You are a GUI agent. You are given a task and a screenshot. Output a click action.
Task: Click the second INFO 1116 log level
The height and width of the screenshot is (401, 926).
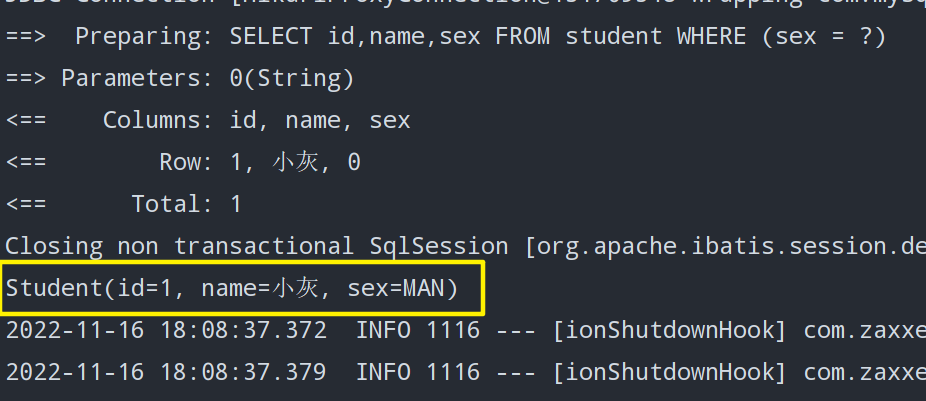click(x=418, y=372)
